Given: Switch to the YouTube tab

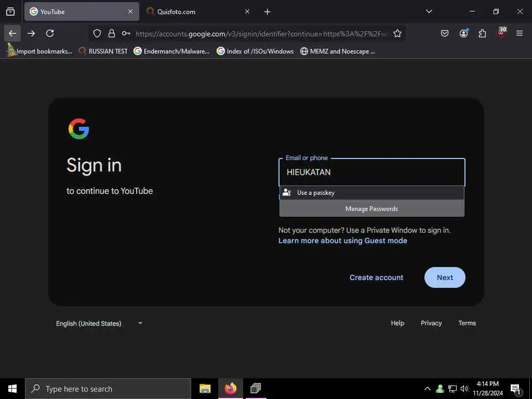Looking at the screenshot, I should [x=82, y=11].
